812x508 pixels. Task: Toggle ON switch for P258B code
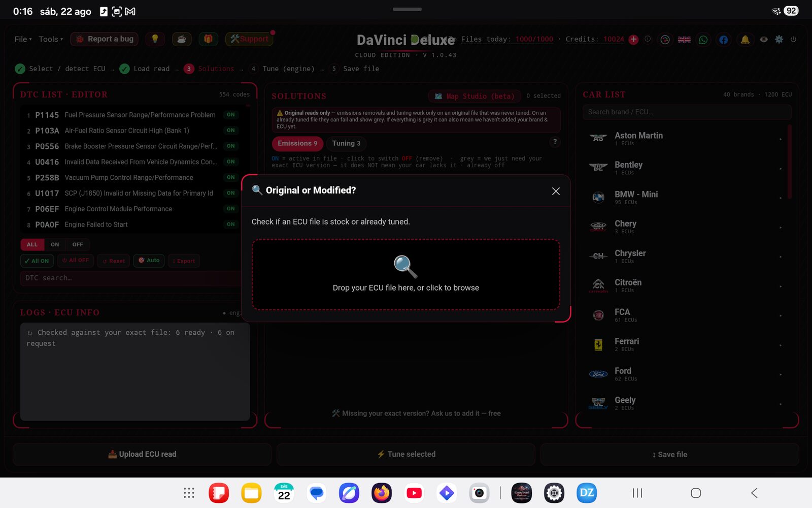pos(231,177)
